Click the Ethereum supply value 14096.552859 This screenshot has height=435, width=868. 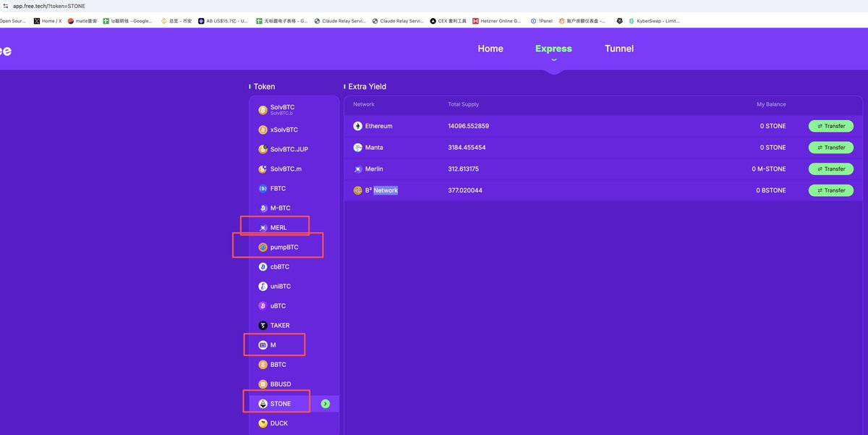click(x=469, y=126)
